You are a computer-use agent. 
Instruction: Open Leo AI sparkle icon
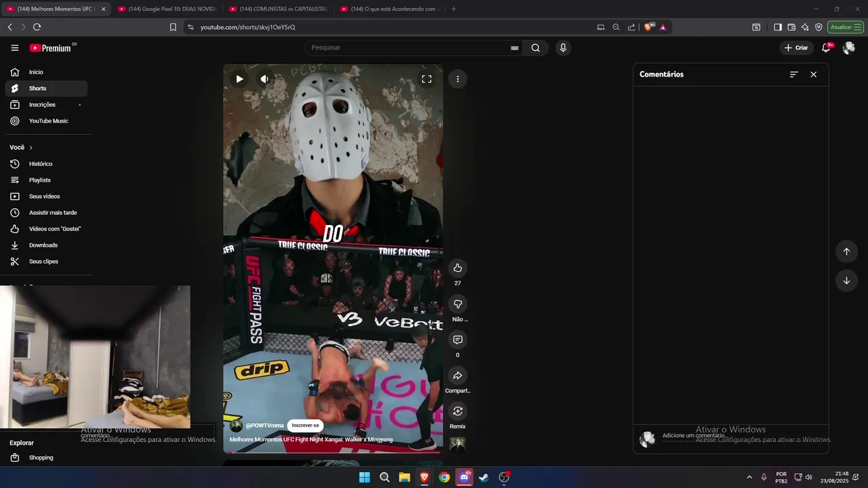tap(805, 27)
